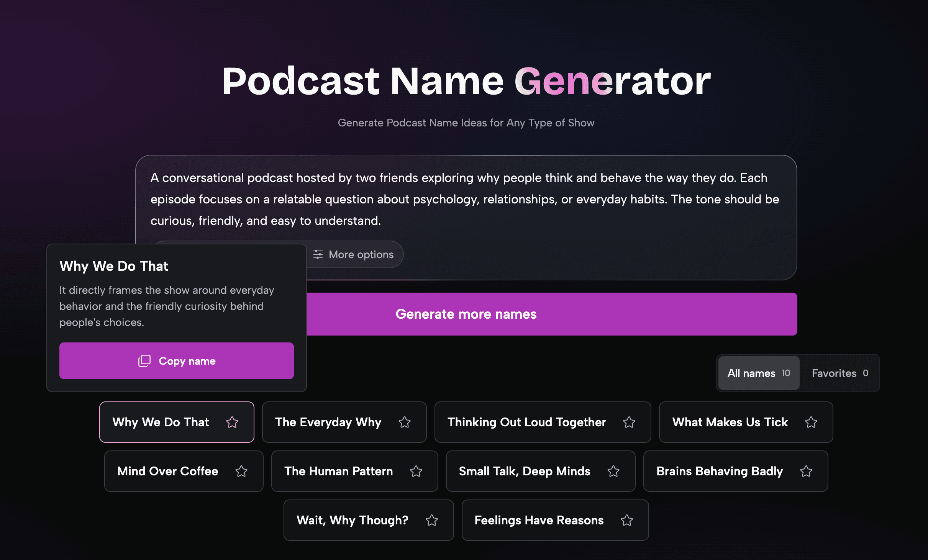Image resolution: width=928 pixels, height=560 pixels.
Task: Star 'The Everyday Why' name
Action: [x=405, y=422]
